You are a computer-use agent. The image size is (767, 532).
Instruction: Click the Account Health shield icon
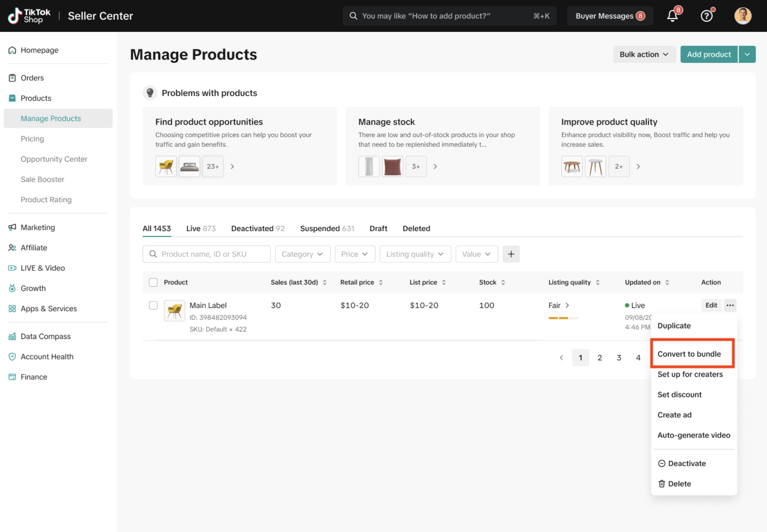[12, 357]
